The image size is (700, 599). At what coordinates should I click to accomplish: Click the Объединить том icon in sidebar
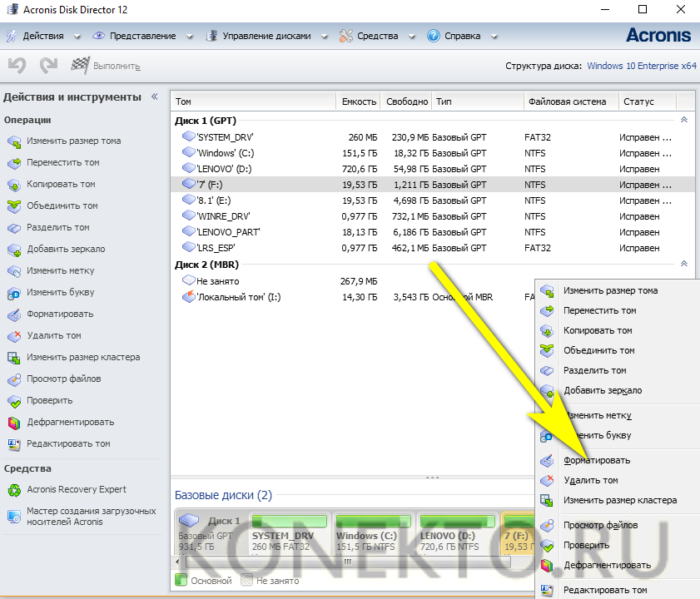click(14, 206)
